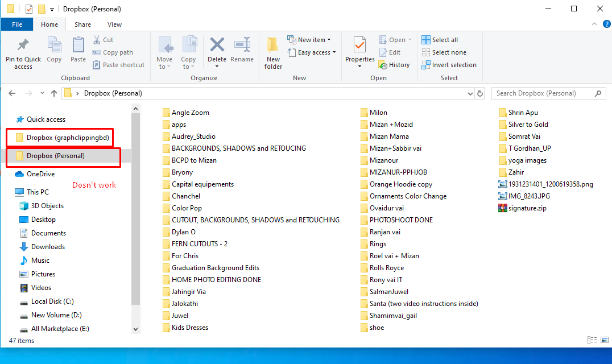Click the Copy icon in Clipboard group

55,45
